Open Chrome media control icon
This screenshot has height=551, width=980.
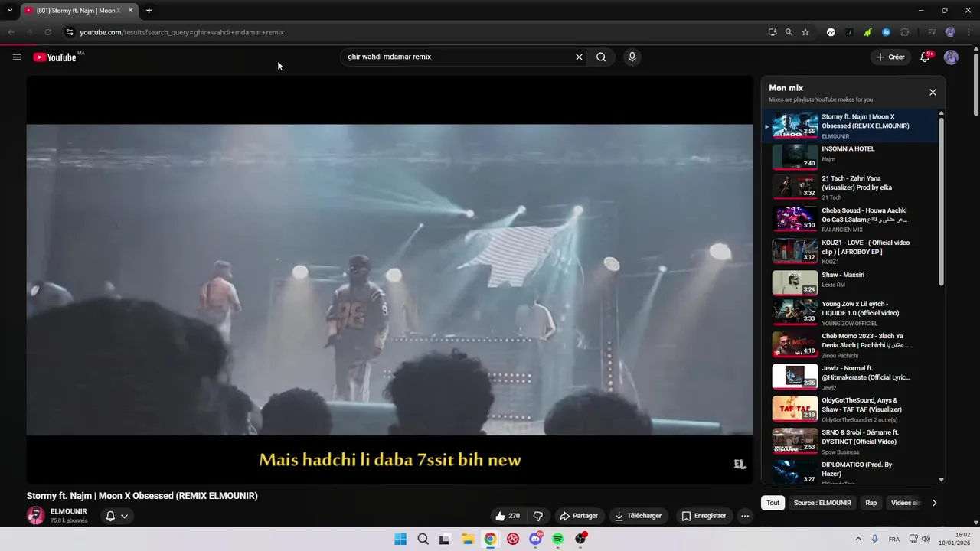tap(932, 32)
